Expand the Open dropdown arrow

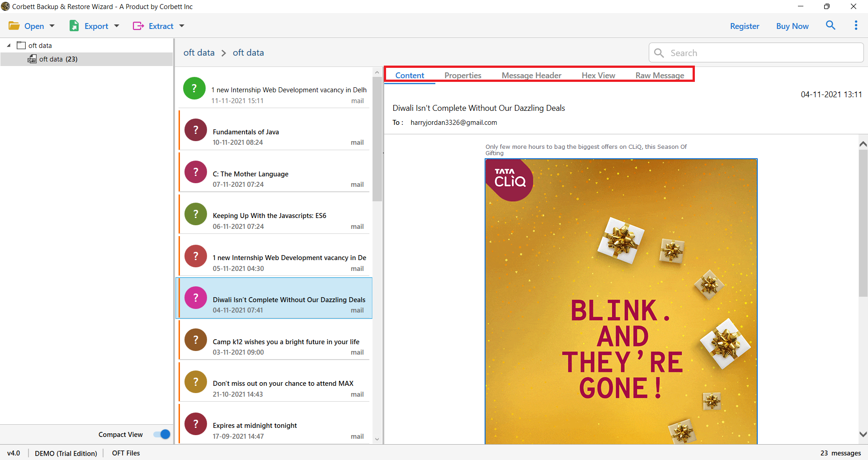tap(52, 26)
